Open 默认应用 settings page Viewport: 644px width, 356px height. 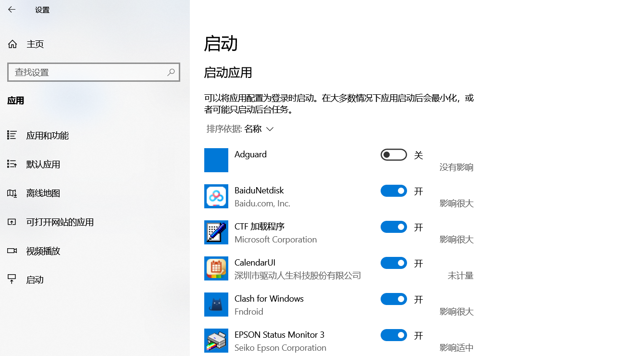click(95, 164)
